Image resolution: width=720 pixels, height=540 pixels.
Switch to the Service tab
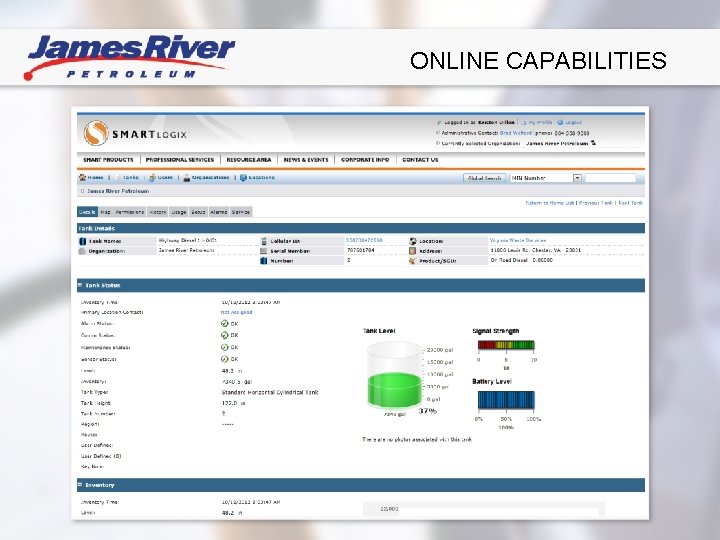click(x=241, y=212)
